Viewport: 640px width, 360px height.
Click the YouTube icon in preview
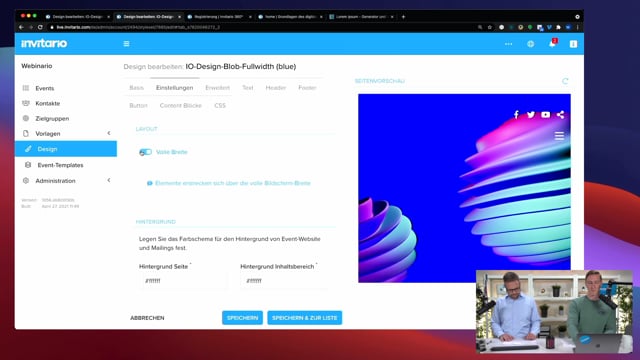546,115
